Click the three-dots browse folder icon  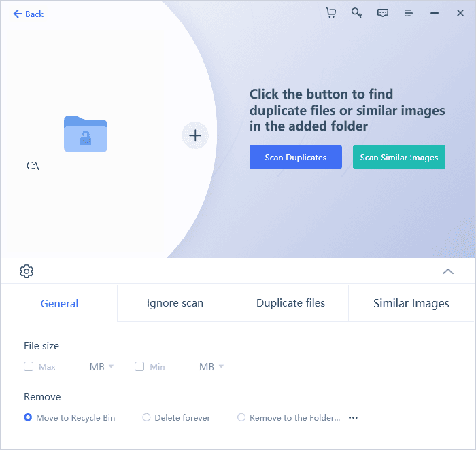pos(353,418)
